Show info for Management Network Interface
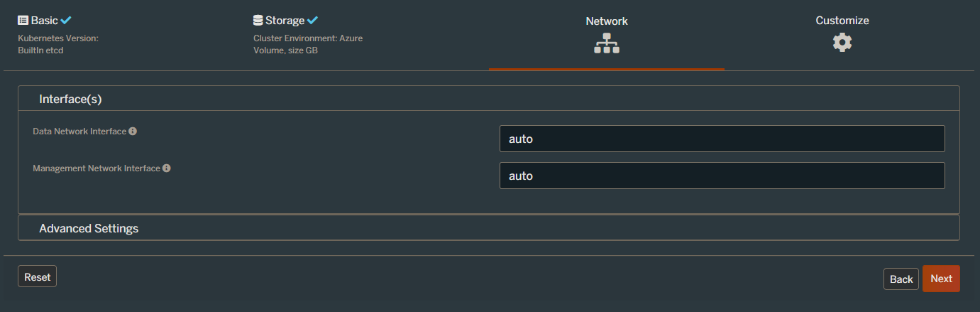The height and width of the screenshot is (312, 980). tap(167, 168)
